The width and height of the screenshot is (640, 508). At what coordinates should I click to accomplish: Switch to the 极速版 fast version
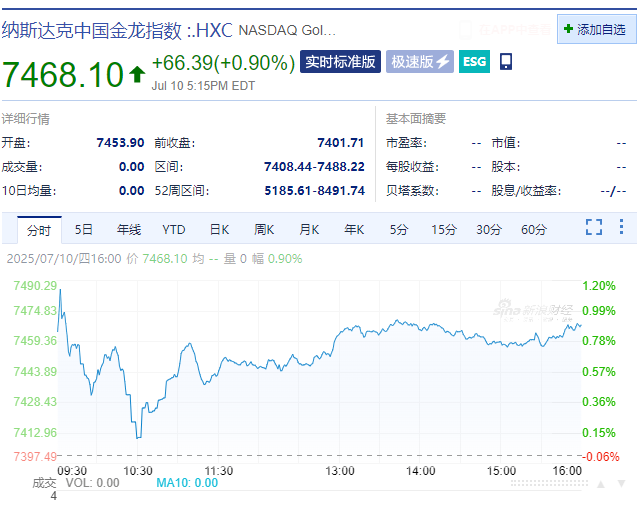[420, 62]
